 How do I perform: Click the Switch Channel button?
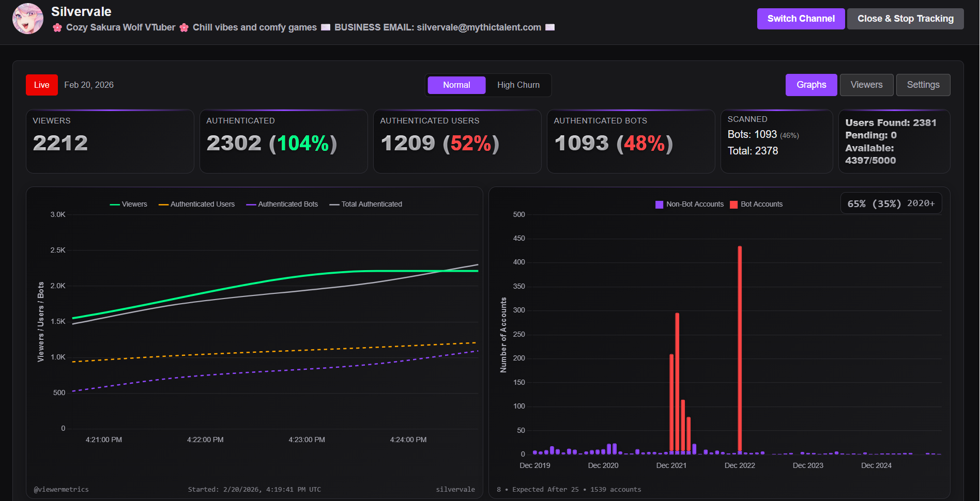click(x=801, y=19)
